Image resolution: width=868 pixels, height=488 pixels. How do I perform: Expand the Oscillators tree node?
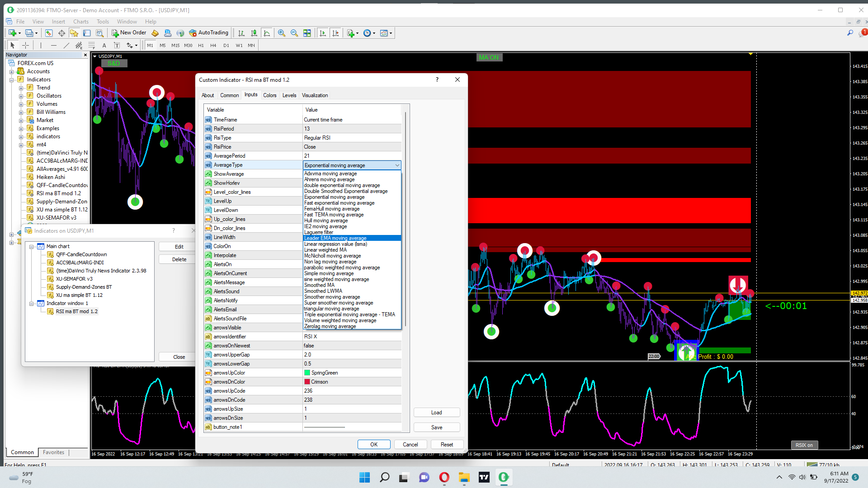21,96
